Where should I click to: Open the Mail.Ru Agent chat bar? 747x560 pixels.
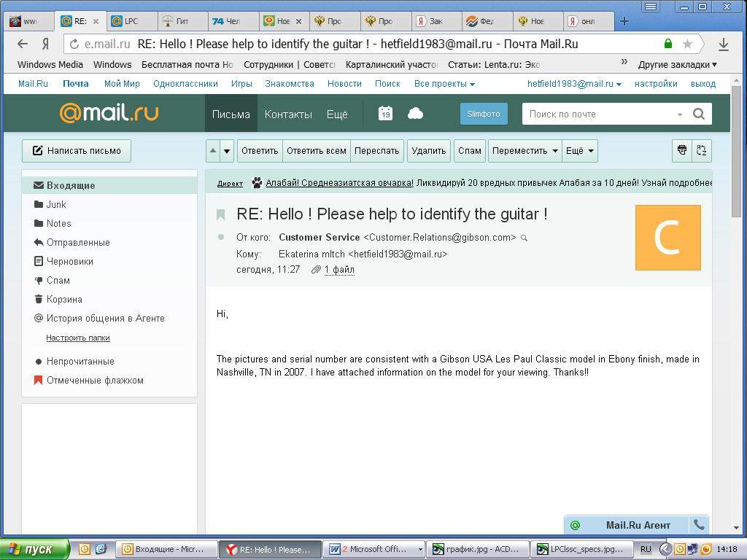click(626, 525)
